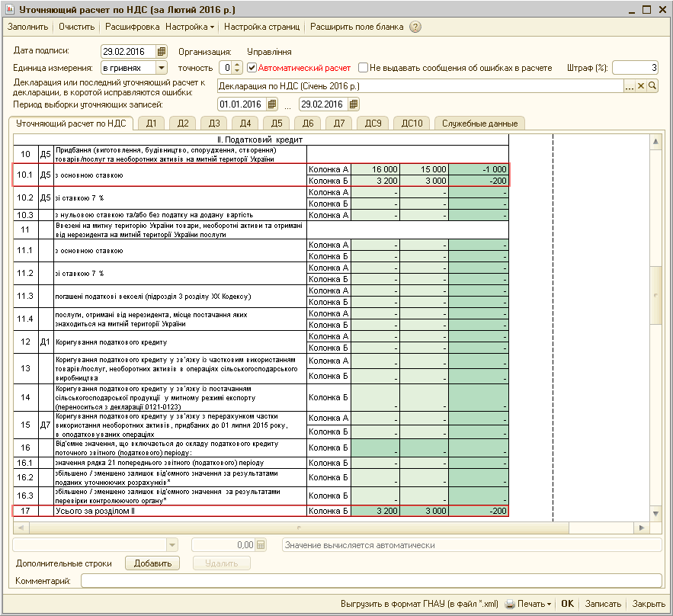Enable Не выдавать сообщения об ошибках checkbox
This screenshot has height=616, width=673.
pos(363,68)
